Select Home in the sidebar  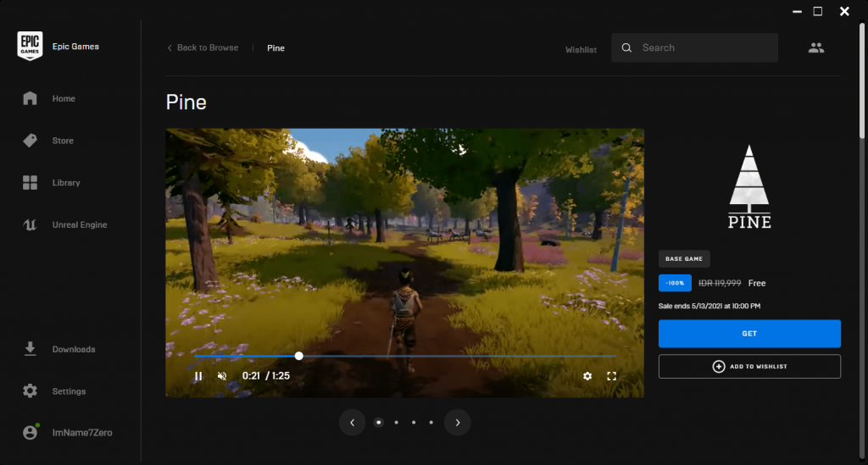point(64,98)
